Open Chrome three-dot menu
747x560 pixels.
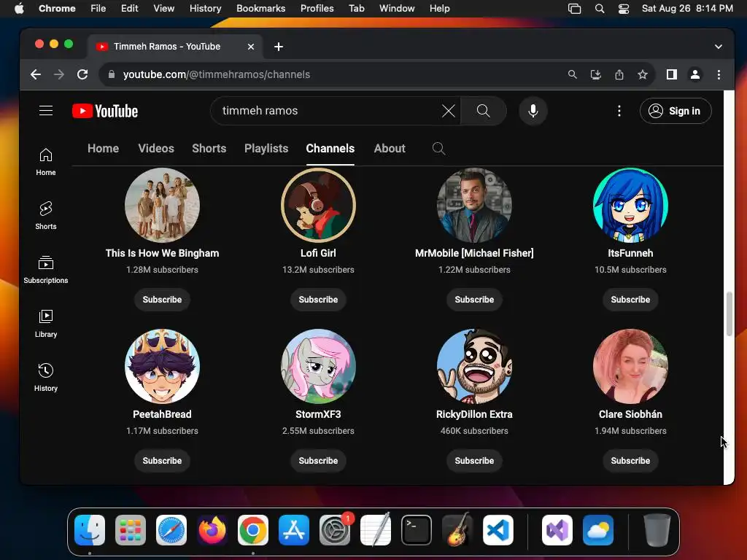click(x=719, y=74)
